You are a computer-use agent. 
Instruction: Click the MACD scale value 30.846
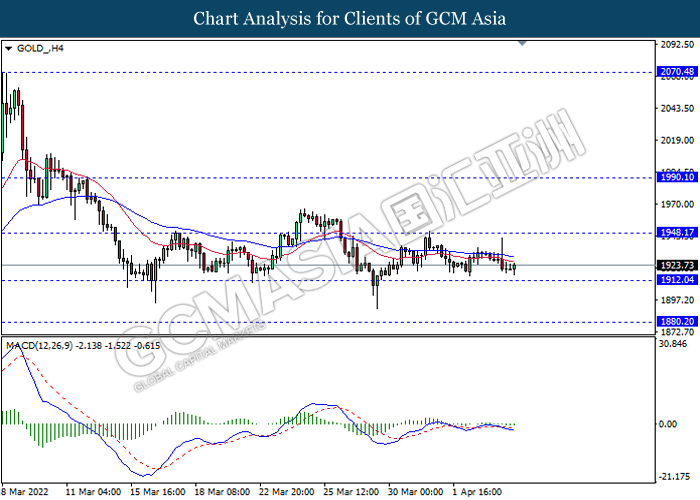click(x=673, y=344)
